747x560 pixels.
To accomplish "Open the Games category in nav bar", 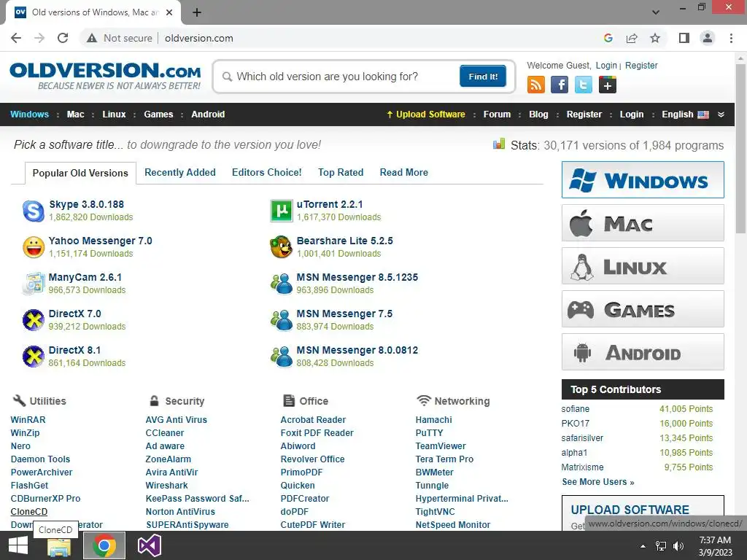I will [158, 114].
